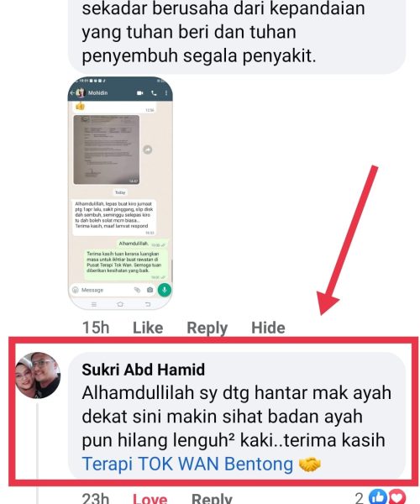Image resolution: width=420 pixels, height=504 pixels.
Task: Tap the green microphone button
Action: [165, 290]
